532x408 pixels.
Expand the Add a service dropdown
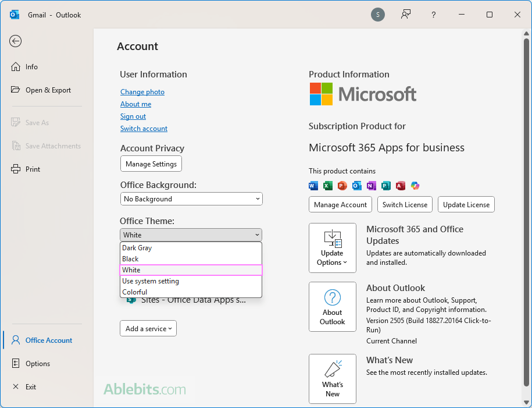[148, 328]
